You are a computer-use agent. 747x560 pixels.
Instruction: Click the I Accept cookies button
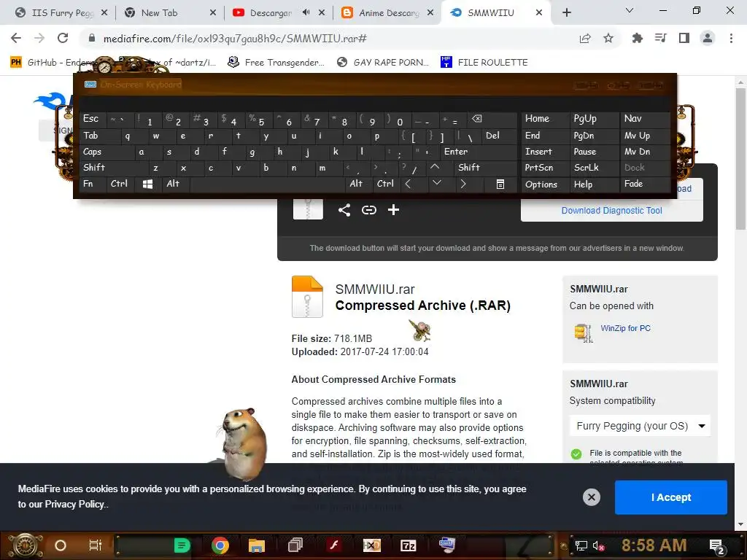(x=671, y=497)
